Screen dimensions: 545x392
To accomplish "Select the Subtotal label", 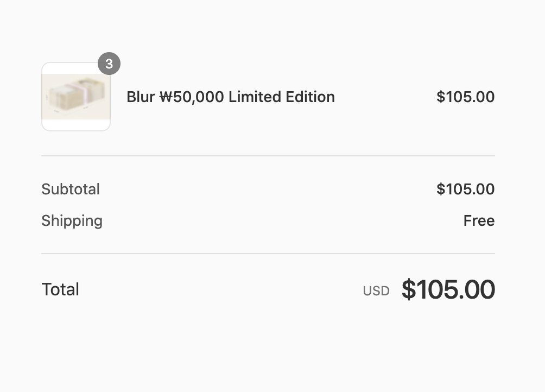I will click(x=71, y=189).
